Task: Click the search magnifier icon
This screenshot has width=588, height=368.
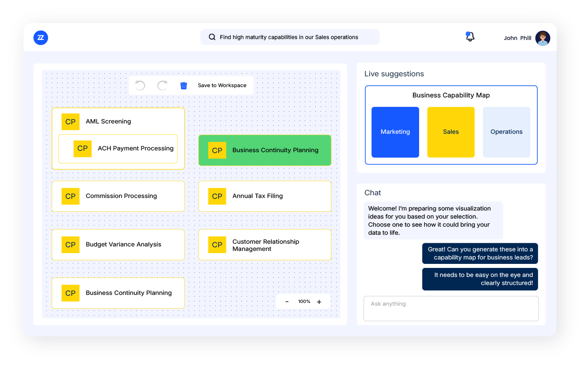Action: 212,37
